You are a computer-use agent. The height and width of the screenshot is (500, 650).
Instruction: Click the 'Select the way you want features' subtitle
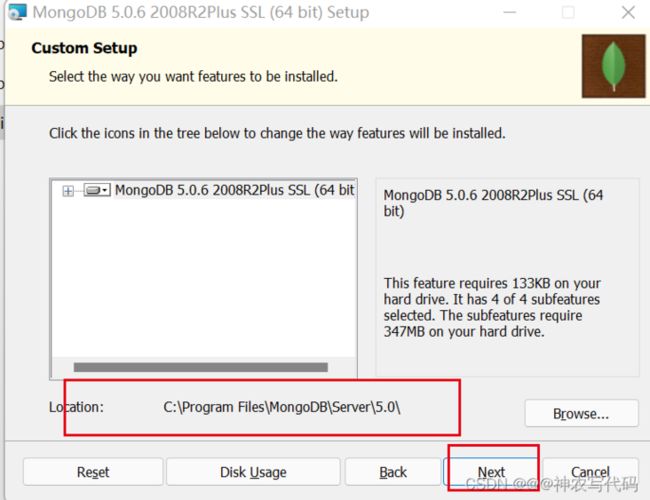193,77
